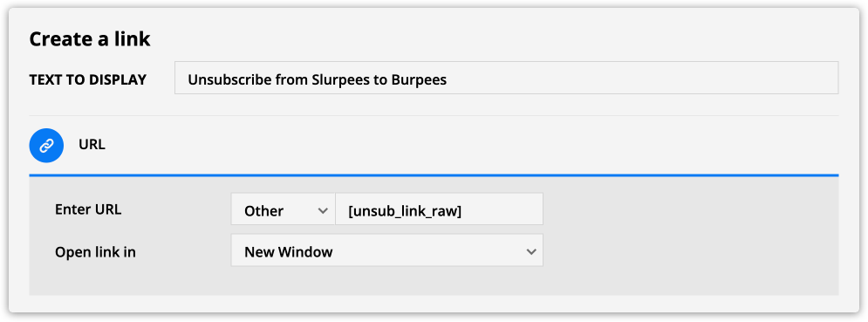This screenshot has width=868, height=322.
Task: Click the blue chain link icon
Action: point(46,145)
